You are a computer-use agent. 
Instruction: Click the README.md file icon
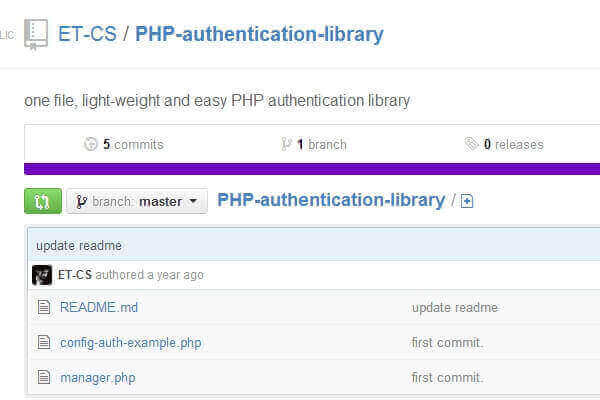click(x=43, y=307)
